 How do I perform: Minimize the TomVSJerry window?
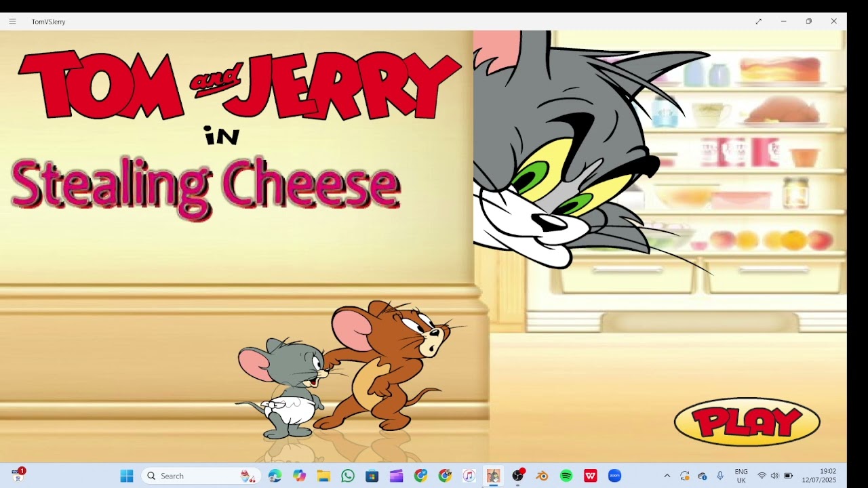783,22
